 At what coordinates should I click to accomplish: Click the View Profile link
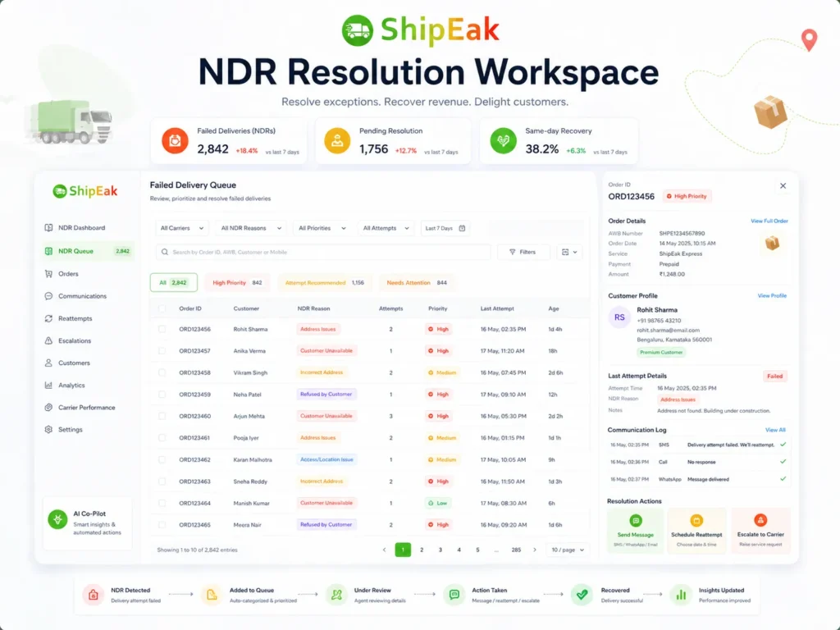tap(772, 295)
